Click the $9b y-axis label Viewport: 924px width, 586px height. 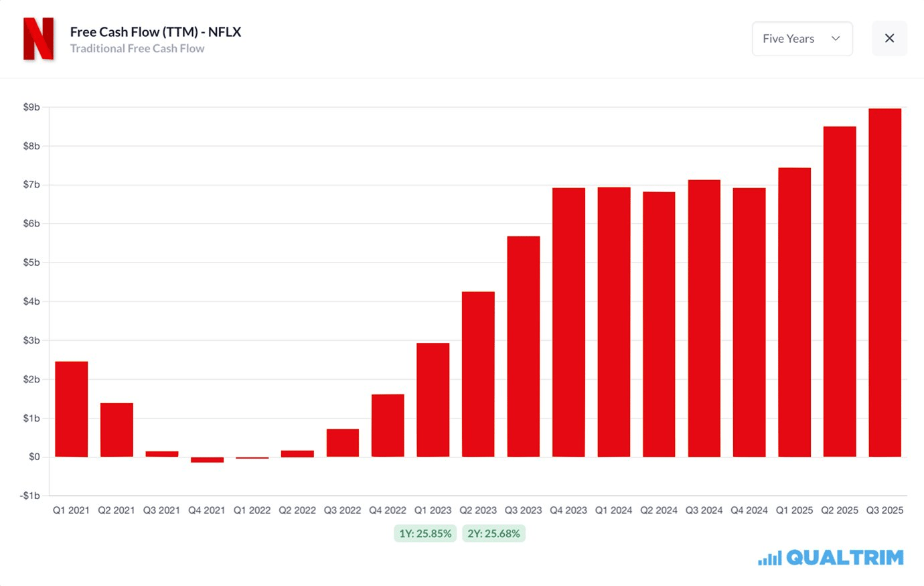pyautogui.click(x=31, y=107)
